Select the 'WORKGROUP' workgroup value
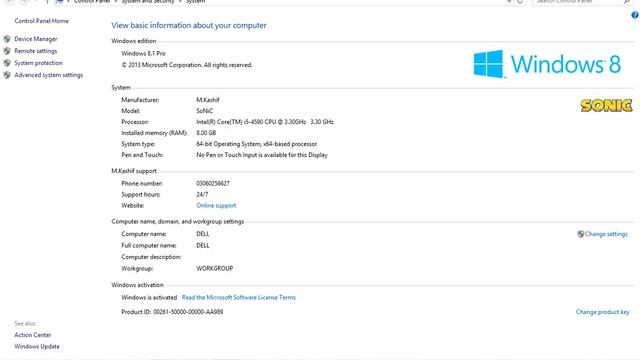Image resolution: width=640 pixels, height=360 pixels. (x=215, y=269)
